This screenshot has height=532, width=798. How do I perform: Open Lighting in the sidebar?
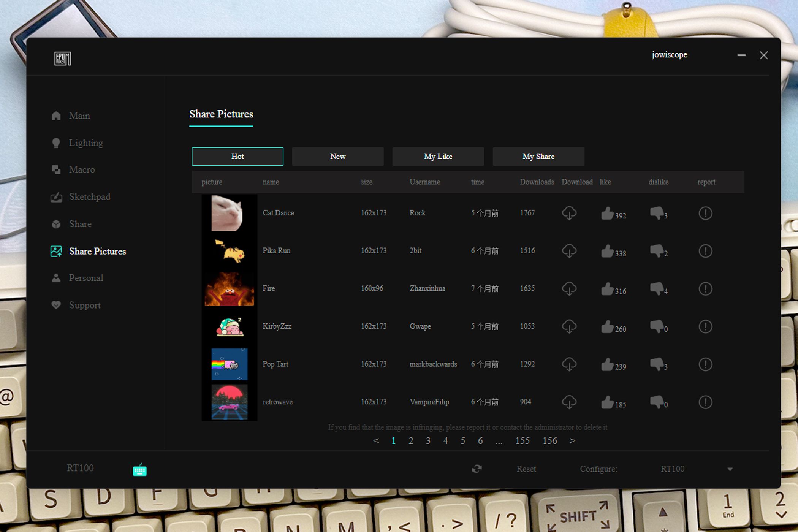[85, 143]
